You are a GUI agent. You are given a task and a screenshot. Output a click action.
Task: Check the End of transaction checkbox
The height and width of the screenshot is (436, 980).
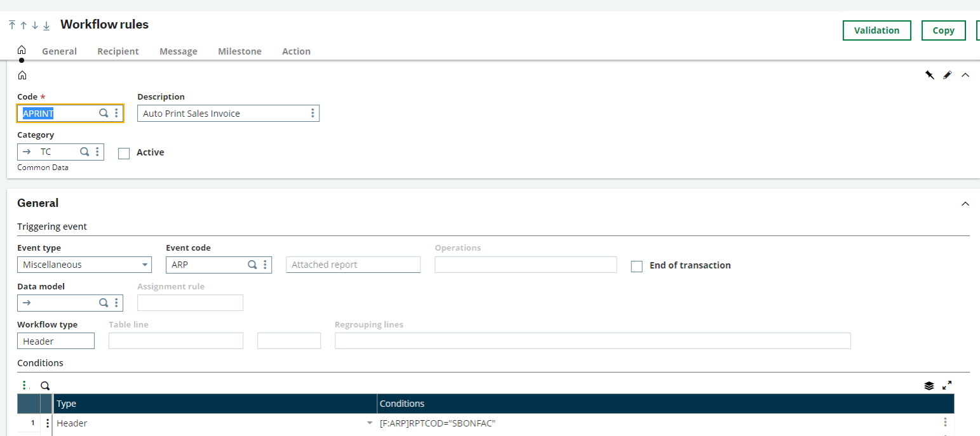637,266
